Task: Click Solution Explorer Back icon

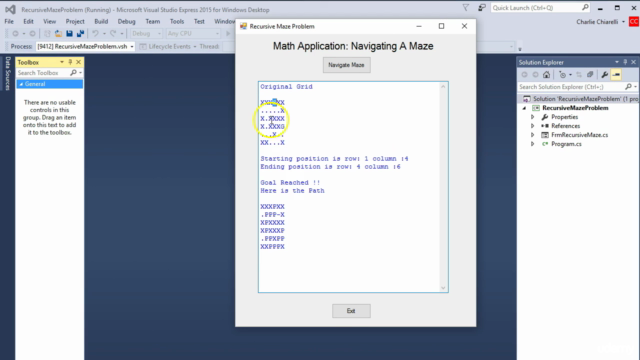Action: 524,75
